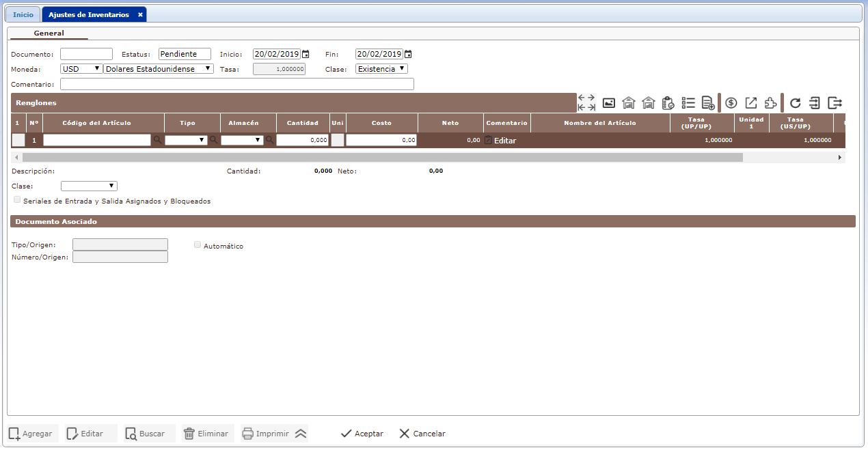Open the calendar picker beside Inicio date

[x=306, y=55]
